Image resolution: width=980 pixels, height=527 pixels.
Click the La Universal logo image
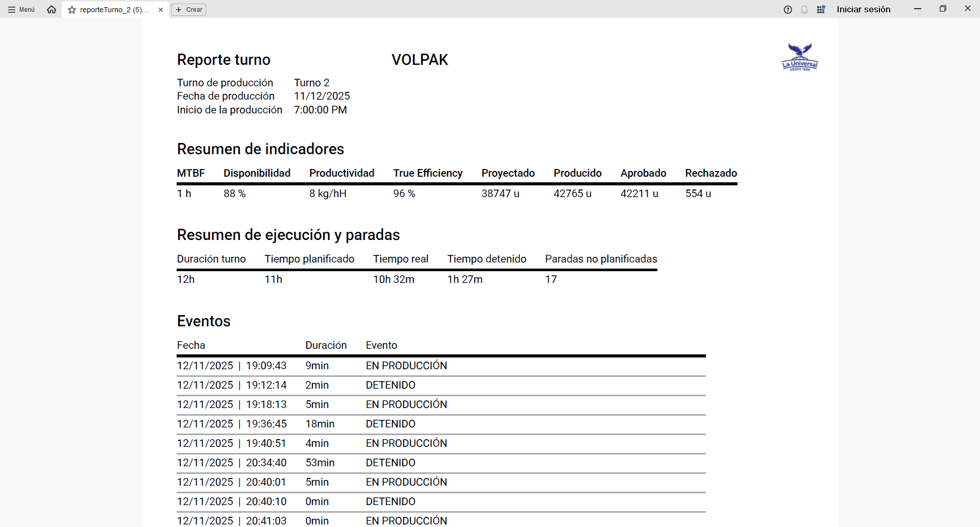tap(800, 57)
